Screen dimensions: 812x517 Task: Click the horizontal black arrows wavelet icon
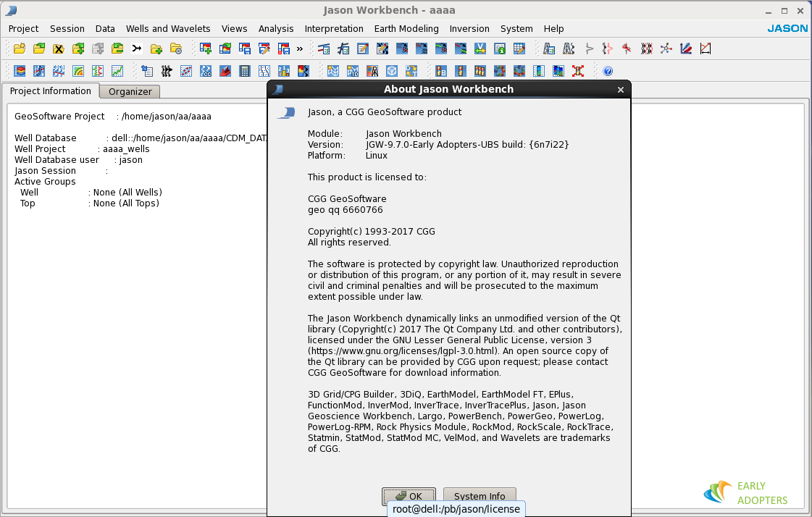(x=166, y=71)
